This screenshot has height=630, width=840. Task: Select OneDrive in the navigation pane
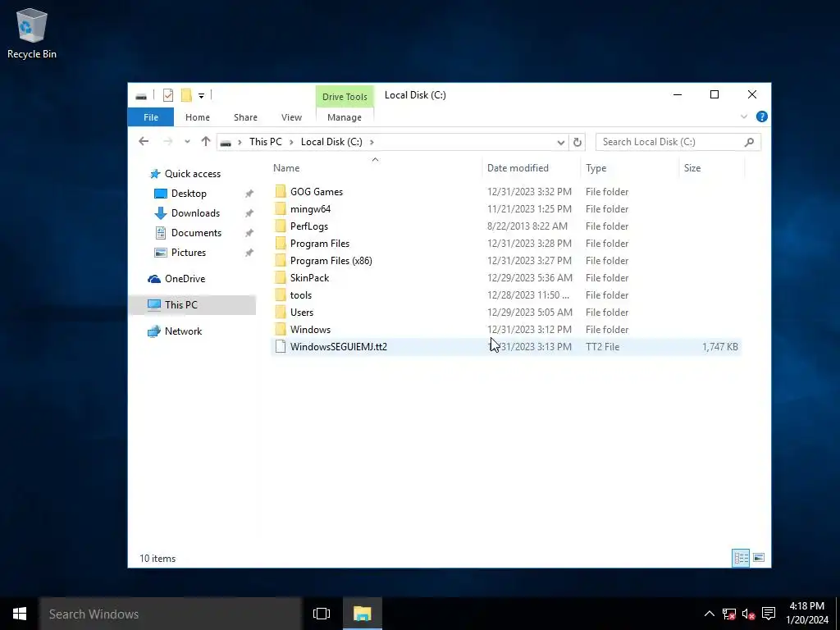pos(185,279)
